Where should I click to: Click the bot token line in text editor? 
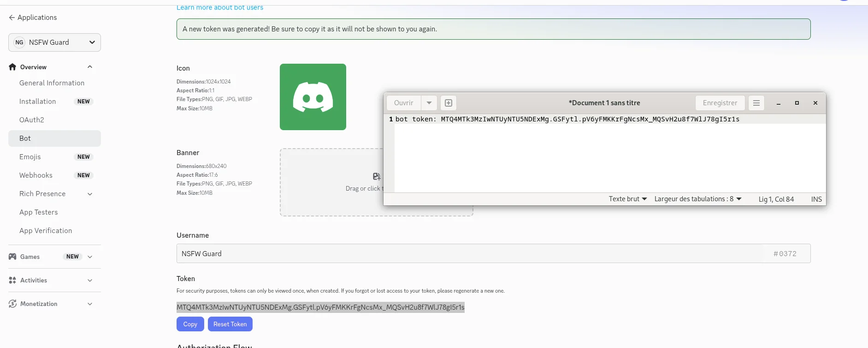pos(567,119)
